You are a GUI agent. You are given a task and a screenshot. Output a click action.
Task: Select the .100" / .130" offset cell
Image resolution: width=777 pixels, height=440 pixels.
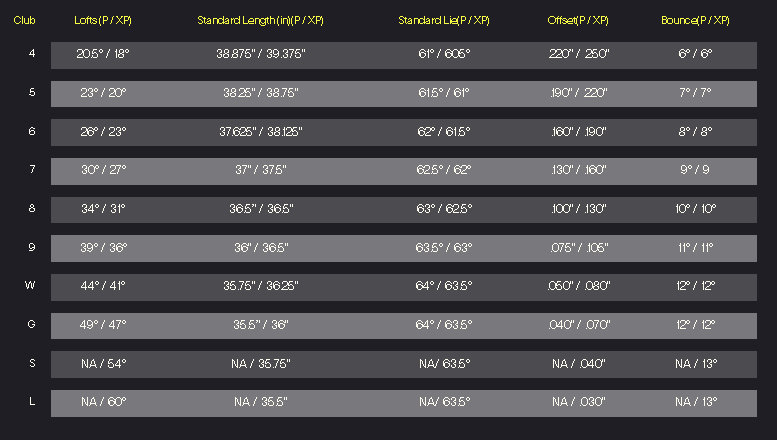point(578,209)
